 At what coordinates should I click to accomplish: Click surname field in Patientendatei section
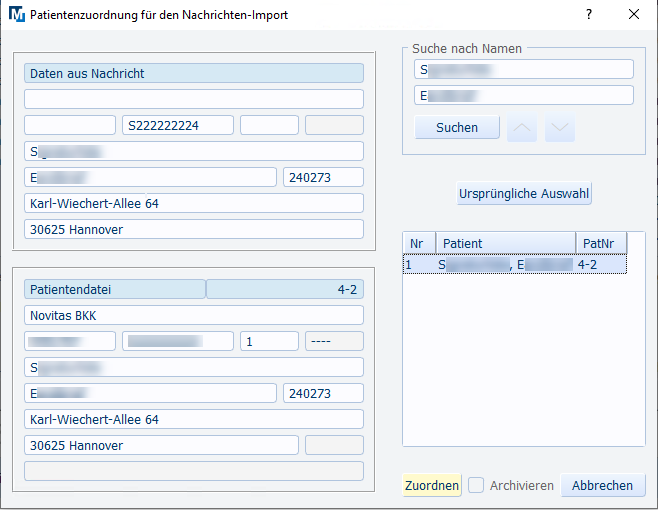point(194,367)
